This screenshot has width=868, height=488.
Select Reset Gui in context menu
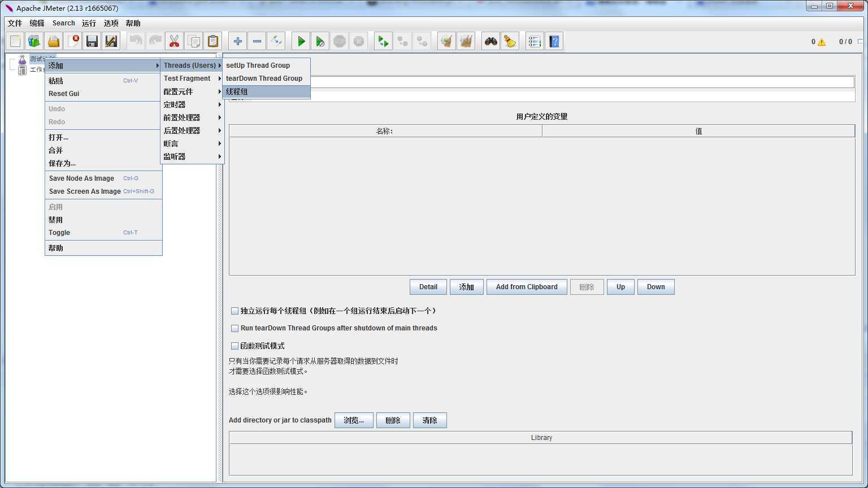pyautogui.click(x=103, y=94)
